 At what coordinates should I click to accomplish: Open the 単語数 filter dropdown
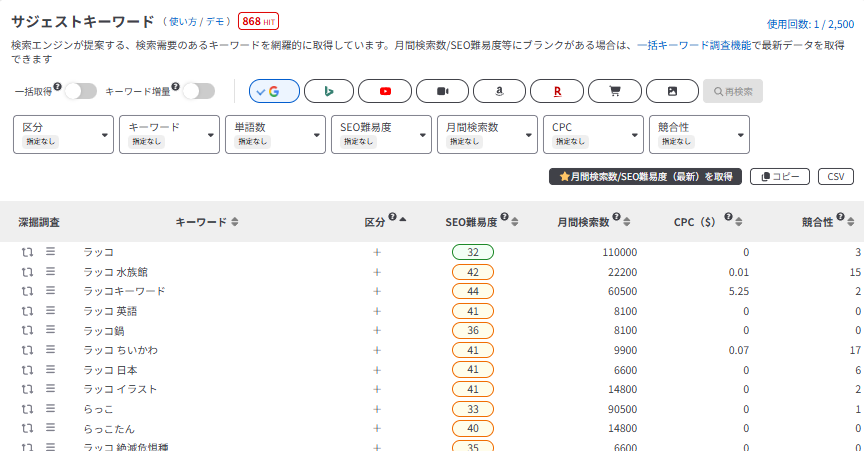click(275, 135)
